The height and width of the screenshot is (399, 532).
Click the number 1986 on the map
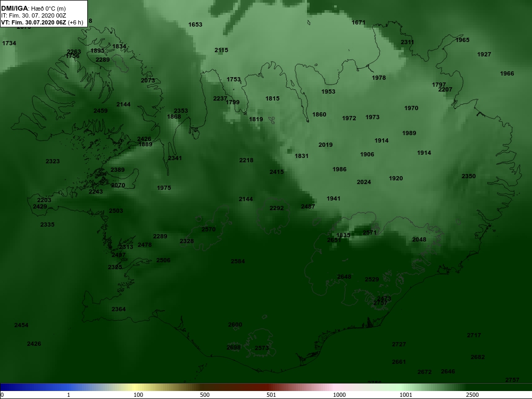point(339,169)
